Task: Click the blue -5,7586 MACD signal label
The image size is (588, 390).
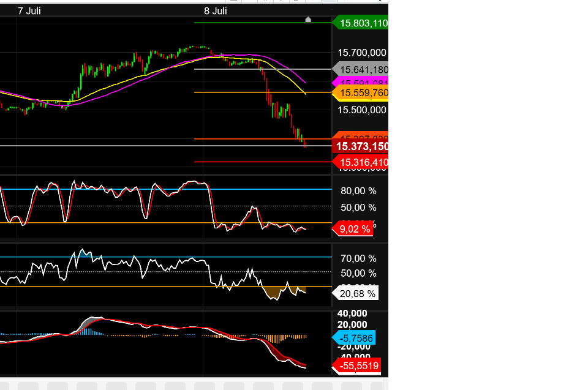Action: (x=355, y=337)
